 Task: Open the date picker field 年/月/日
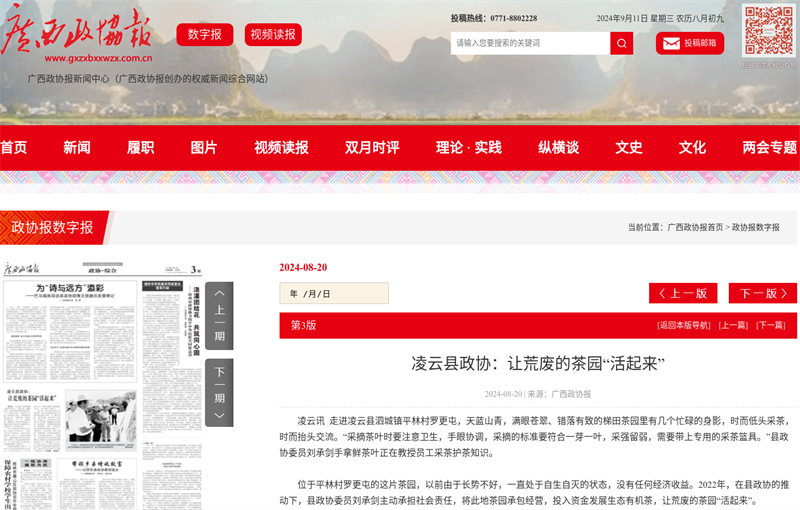click(x=334, y=293)
